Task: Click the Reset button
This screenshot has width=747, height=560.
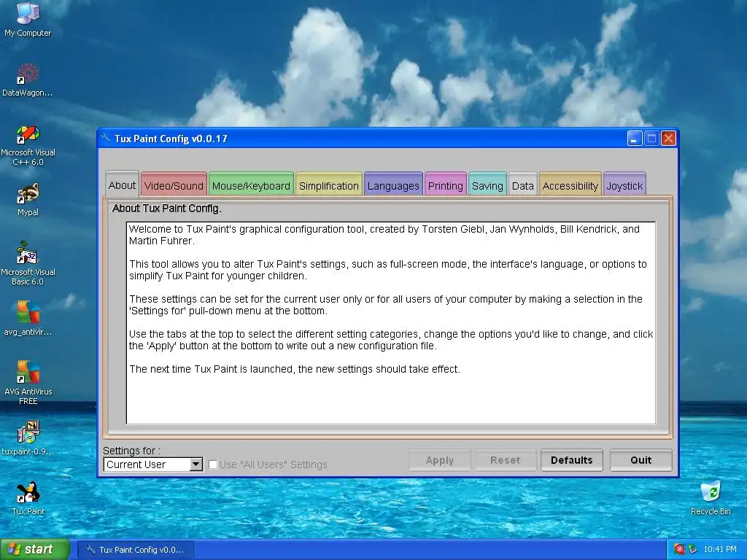Action: pyautogui.click(x=506, y=460)
